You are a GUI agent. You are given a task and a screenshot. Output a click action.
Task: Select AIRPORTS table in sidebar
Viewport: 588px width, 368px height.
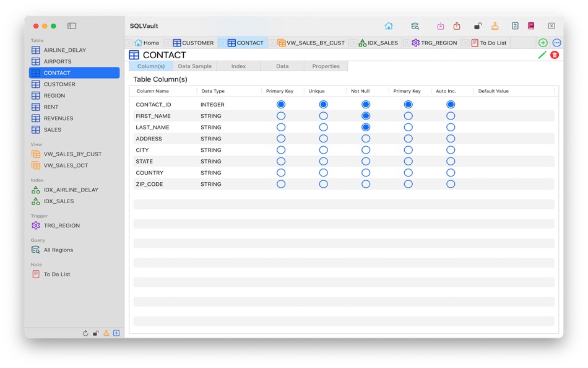[74, 61]
